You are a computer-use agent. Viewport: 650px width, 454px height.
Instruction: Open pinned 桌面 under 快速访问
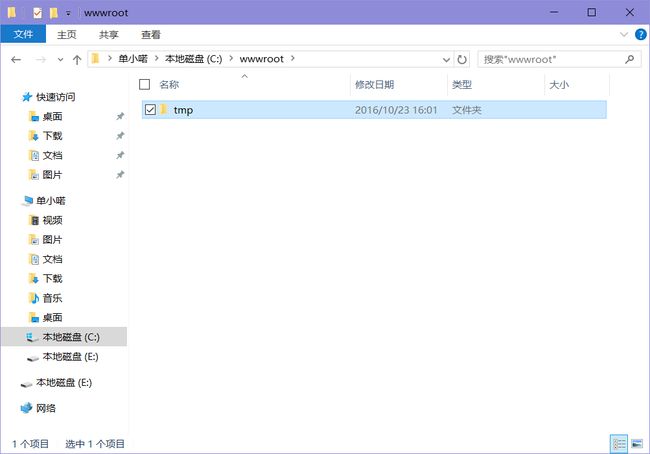coord(52,117)
